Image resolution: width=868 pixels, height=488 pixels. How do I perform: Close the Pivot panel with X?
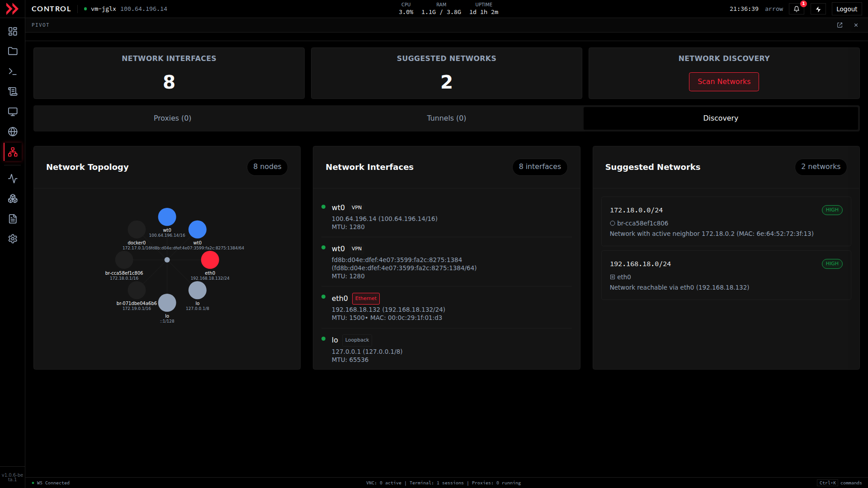(856, 25)
